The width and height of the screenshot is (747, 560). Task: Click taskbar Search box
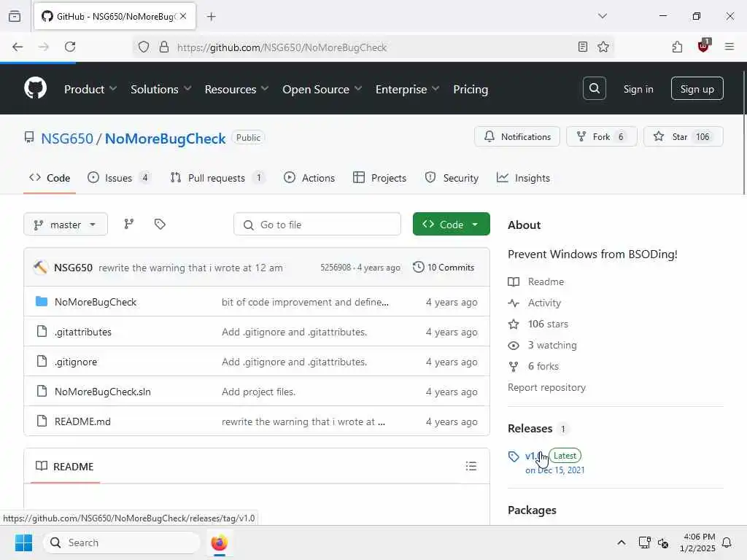click(x=122, y=542)
